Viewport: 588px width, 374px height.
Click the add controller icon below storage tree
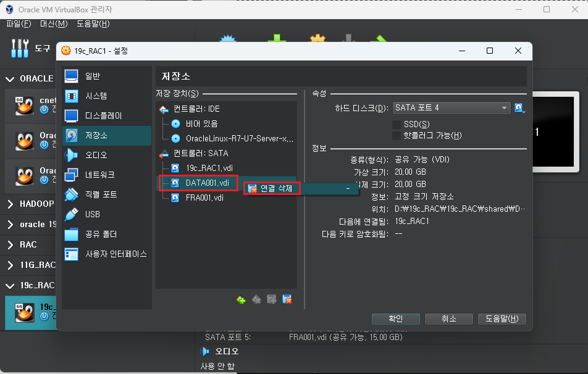pos(241,300)
